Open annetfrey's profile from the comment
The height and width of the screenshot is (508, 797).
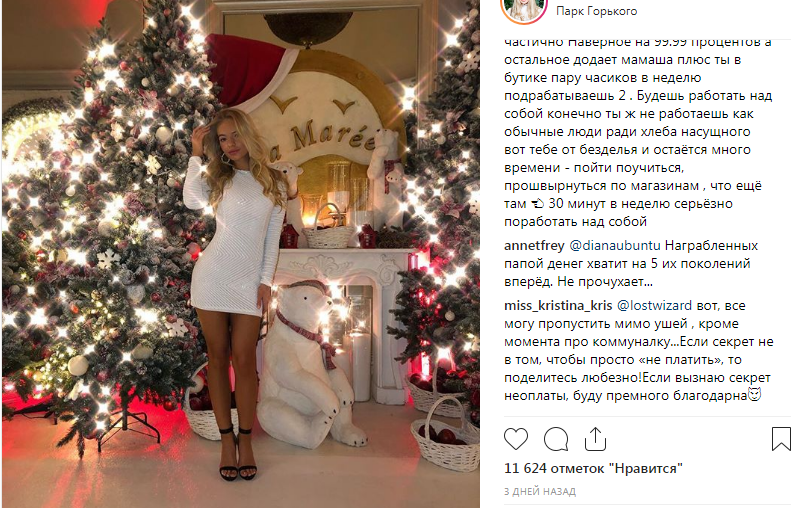click(534, 246)
